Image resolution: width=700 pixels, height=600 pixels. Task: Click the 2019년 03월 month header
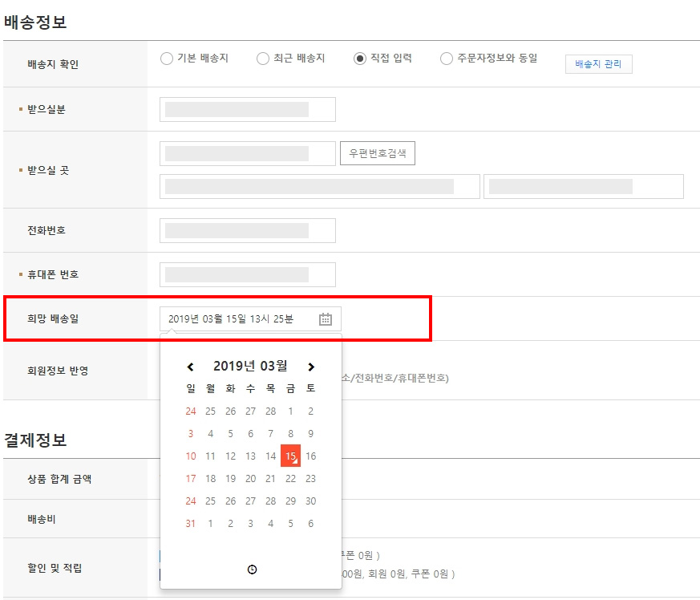point(250,366)
